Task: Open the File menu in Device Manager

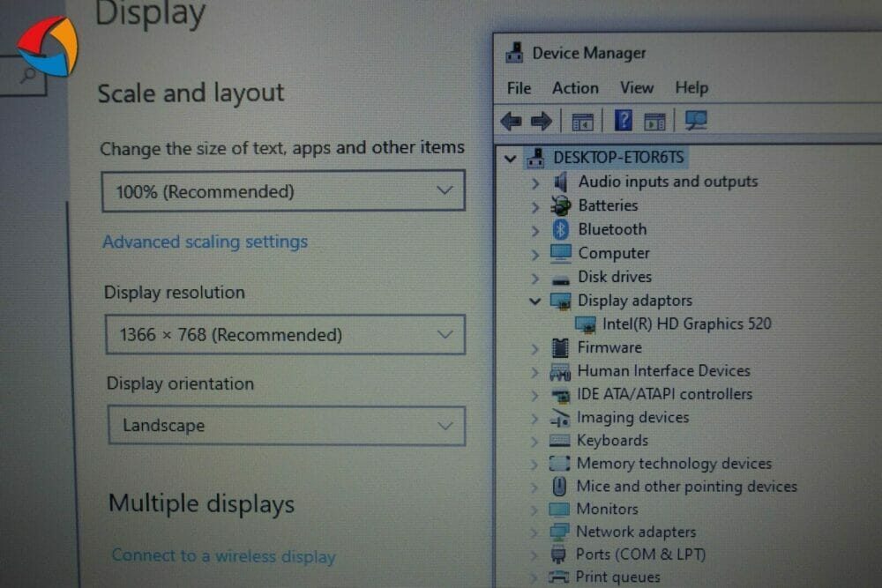Action: (519, 88)
